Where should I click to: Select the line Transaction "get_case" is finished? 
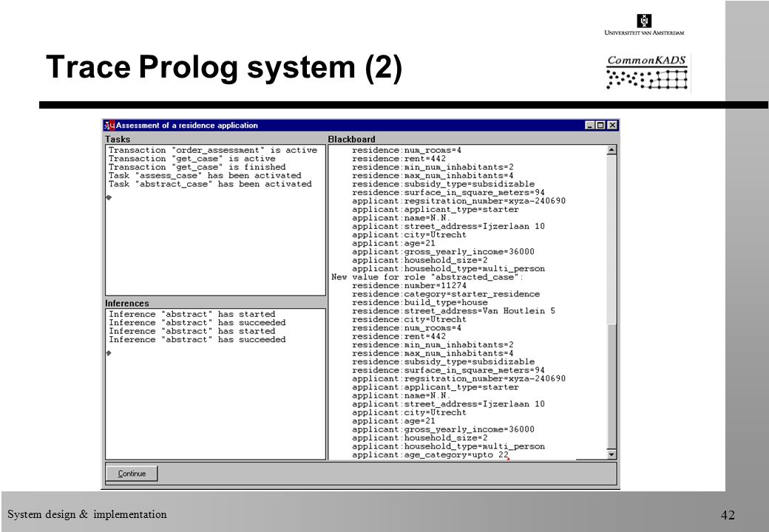[x=197, y=167]
